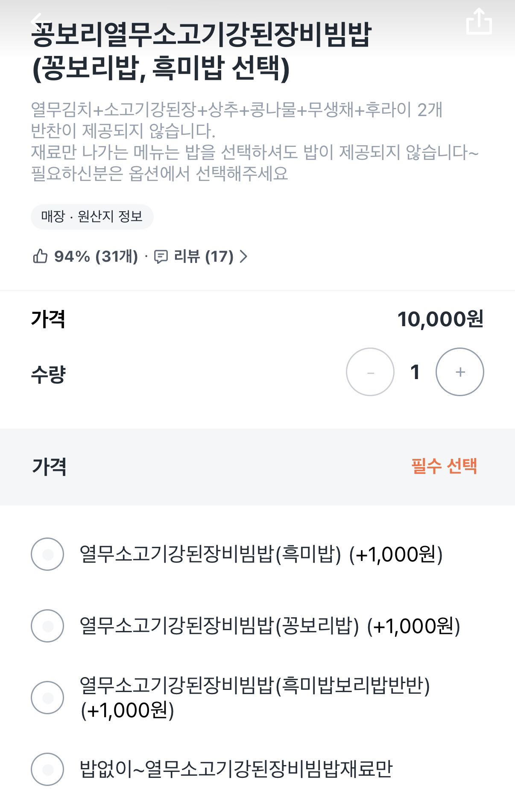Click the 가격 option section header
The image size is (515, 812).
[49, 466]
